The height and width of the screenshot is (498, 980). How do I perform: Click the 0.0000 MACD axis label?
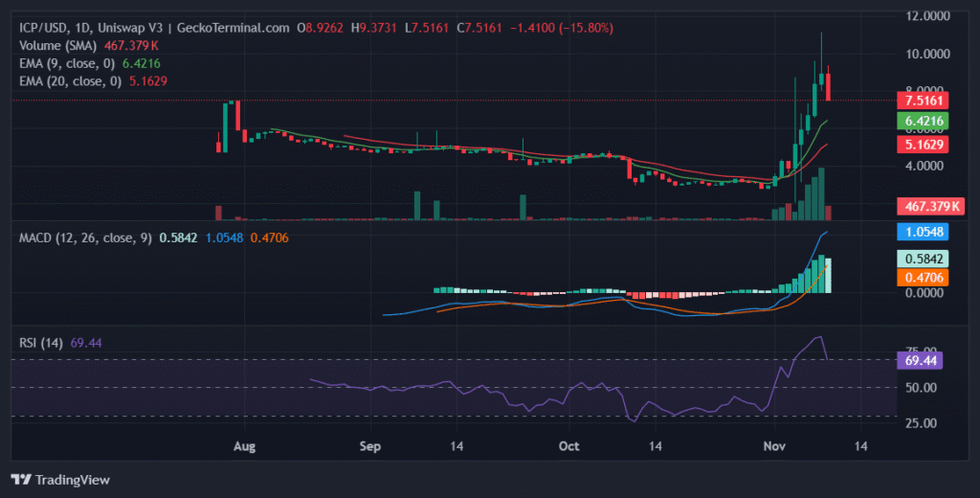pos(924,293)
